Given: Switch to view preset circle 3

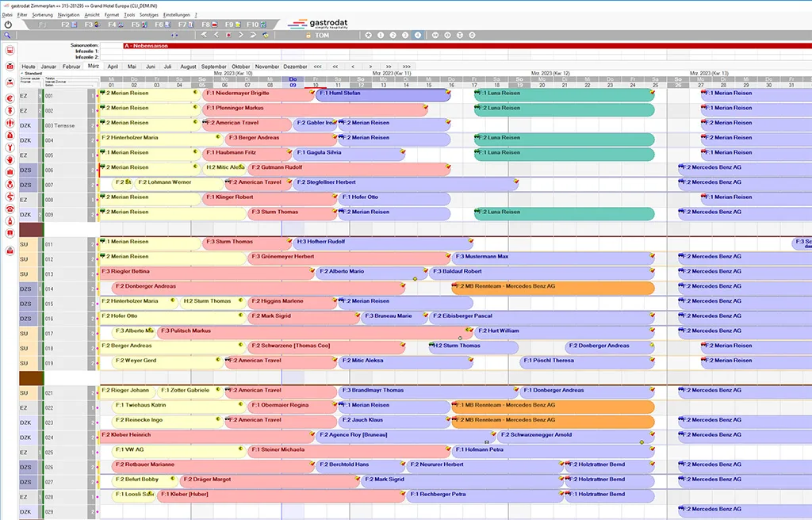Looking at the screenshot, I should 405,35.
